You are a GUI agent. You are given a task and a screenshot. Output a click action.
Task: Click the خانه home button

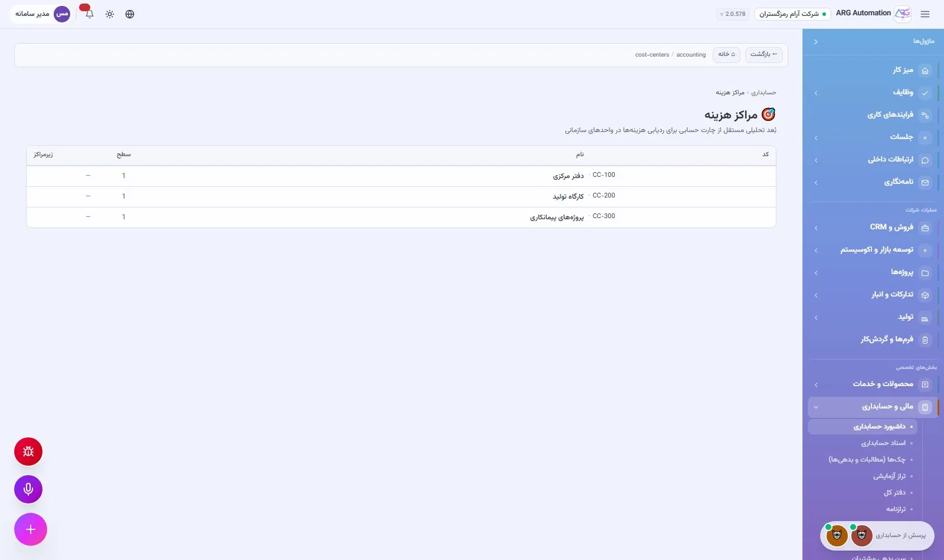click(727, 54)
